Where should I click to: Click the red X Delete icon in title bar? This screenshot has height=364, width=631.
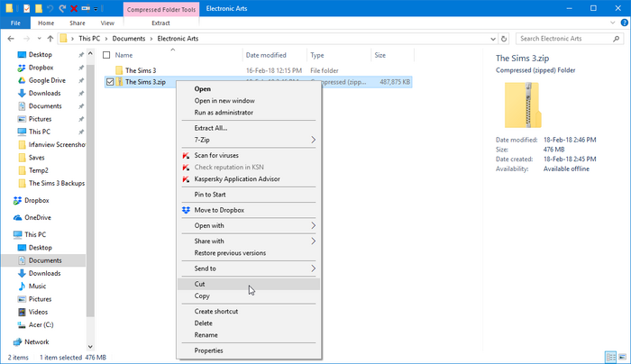(x=74, y=8)
